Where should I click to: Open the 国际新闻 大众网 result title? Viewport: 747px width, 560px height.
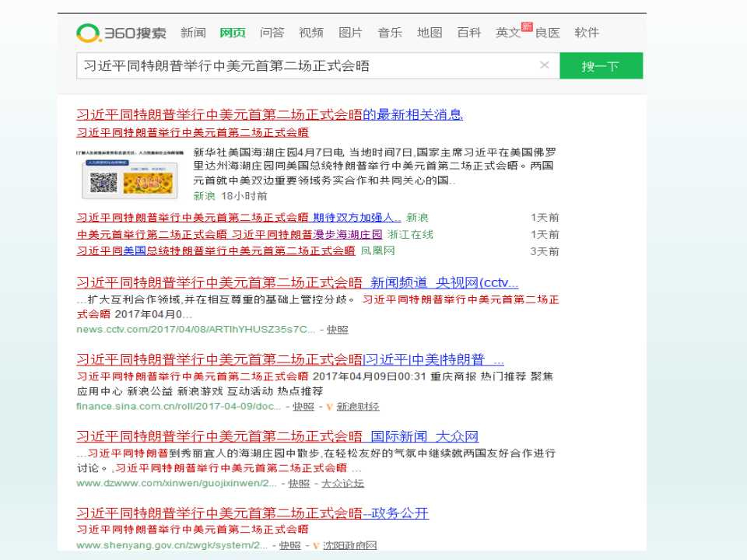click(277, 436)
